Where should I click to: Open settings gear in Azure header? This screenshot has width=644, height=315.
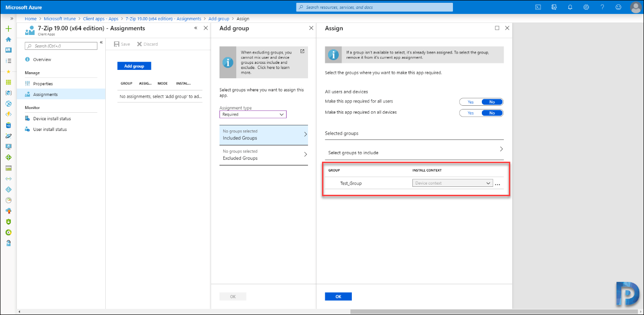tap(586, 7)
